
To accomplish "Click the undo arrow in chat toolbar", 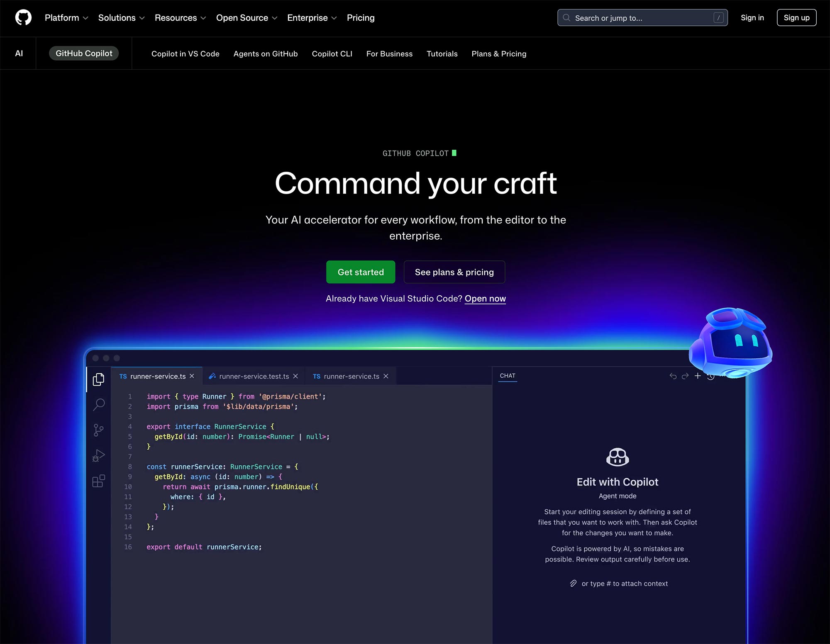I will pos(673,376).
